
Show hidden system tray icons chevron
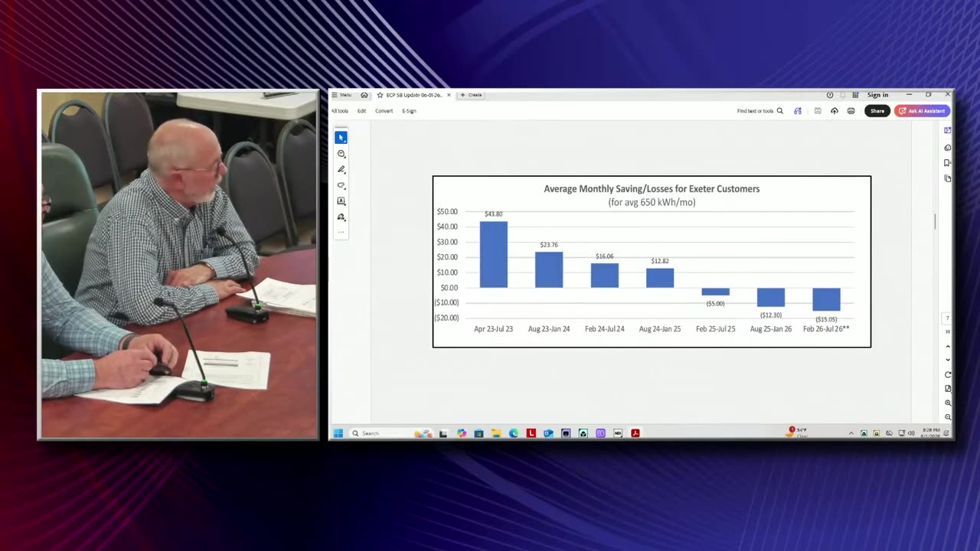point(851,433)
